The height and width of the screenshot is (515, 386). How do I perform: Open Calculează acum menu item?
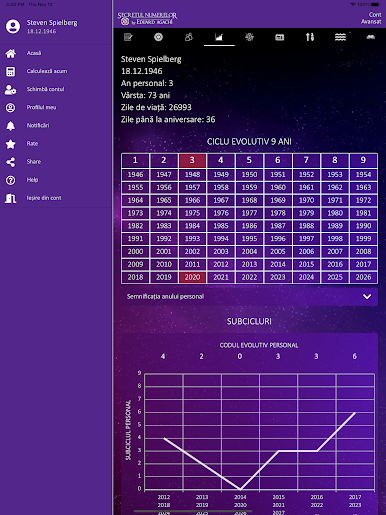pos(47,71)
